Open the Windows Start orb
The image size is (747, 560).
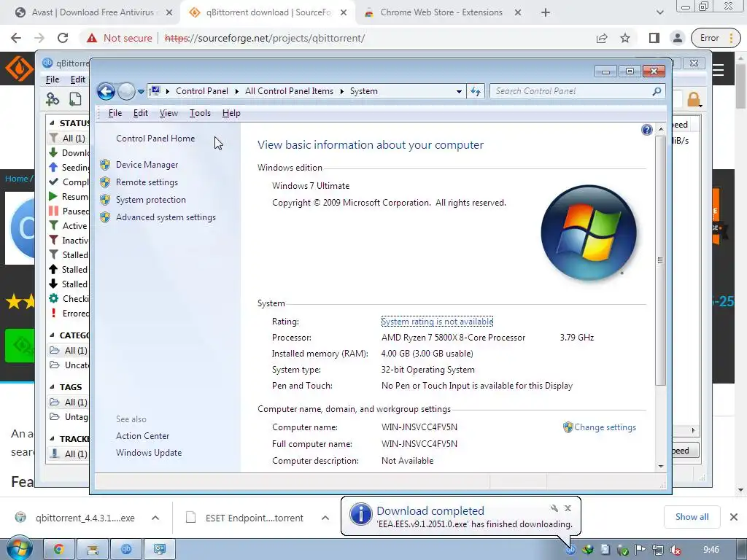19,549
